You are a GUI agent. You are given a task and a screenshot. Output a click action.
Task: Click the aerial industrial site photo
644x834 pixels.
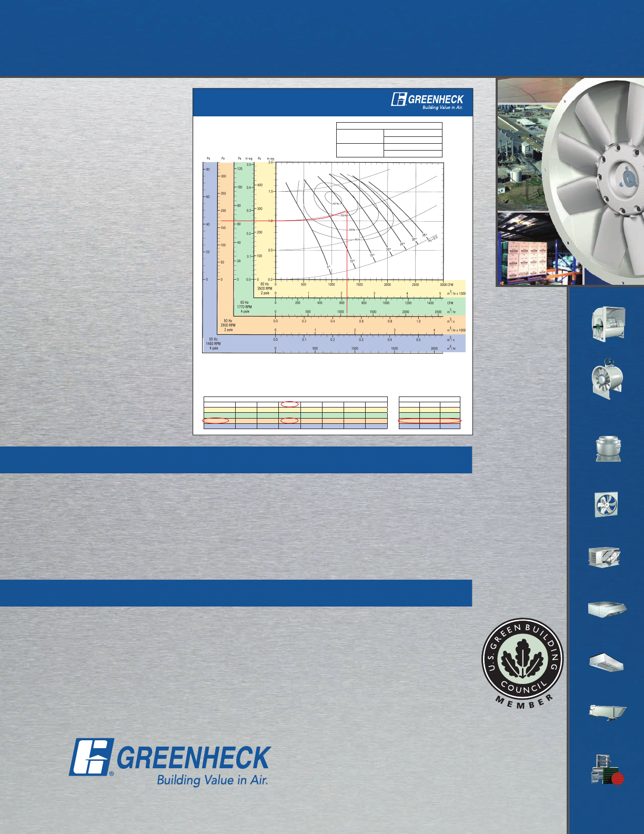point(521,145)
